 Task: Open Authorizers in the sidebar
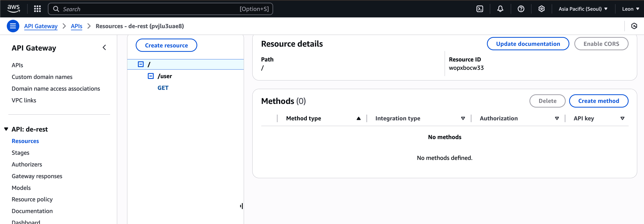[x=27, y=164]
